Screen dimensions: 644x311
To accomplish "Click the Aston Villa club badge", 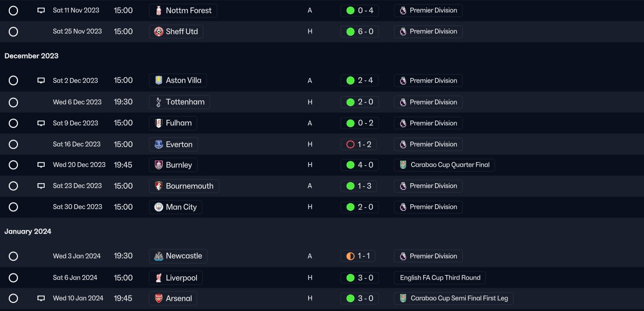I will click(x=159, y=81).
